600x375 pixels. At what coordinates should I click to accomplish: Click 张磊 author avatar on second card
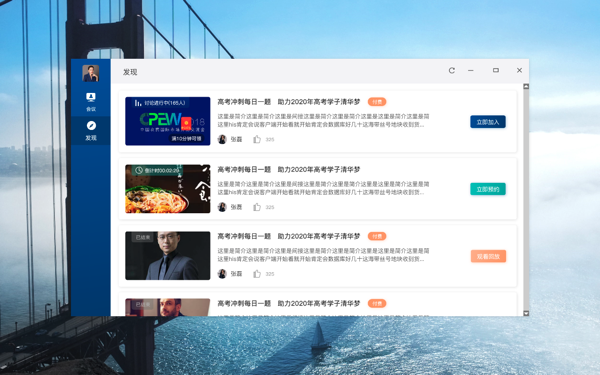click(222, 207)
